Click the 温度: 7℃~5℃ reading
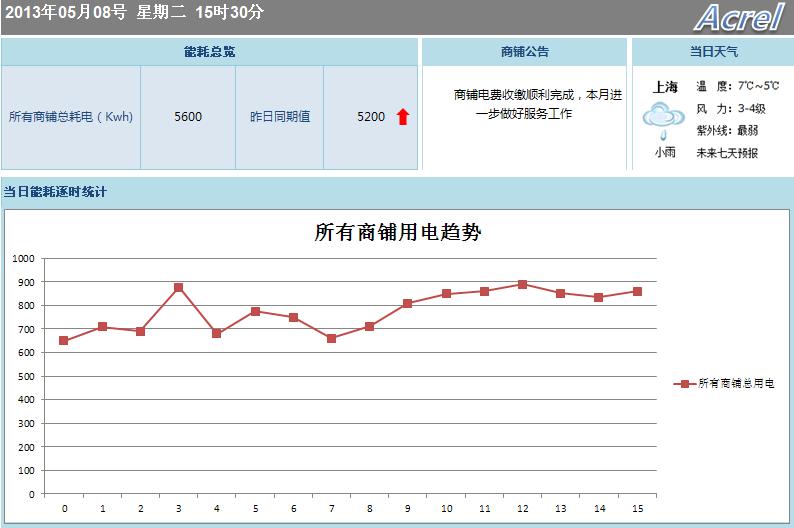The width and height of the screenshot is (794, 528). point(737,86)
